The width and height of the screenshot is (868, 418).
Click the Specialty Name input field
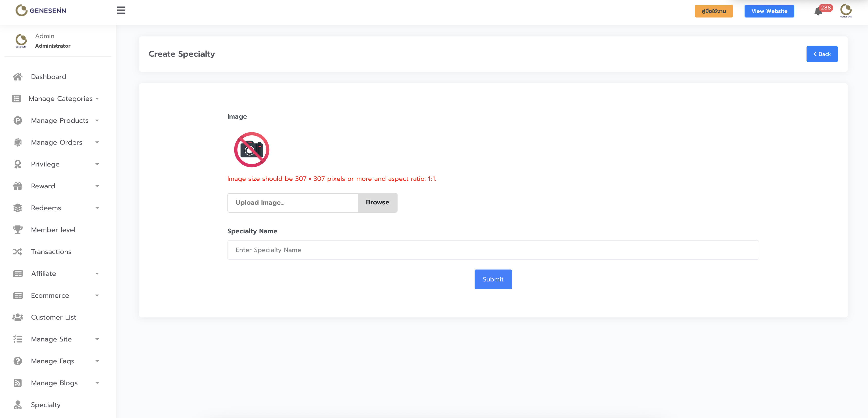493,250
